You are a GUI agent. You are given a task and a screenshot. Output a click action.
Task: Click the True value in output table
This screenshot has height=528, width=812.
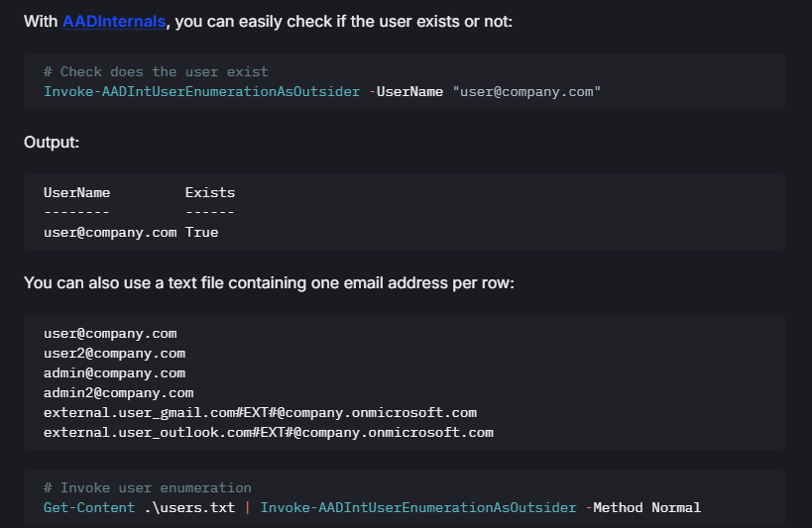tap(201, 233)
